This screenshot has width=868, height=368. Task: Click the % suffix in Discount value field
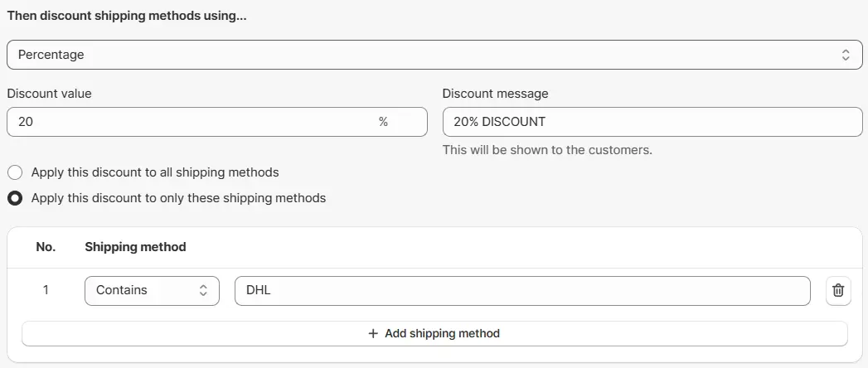(383, 122)
